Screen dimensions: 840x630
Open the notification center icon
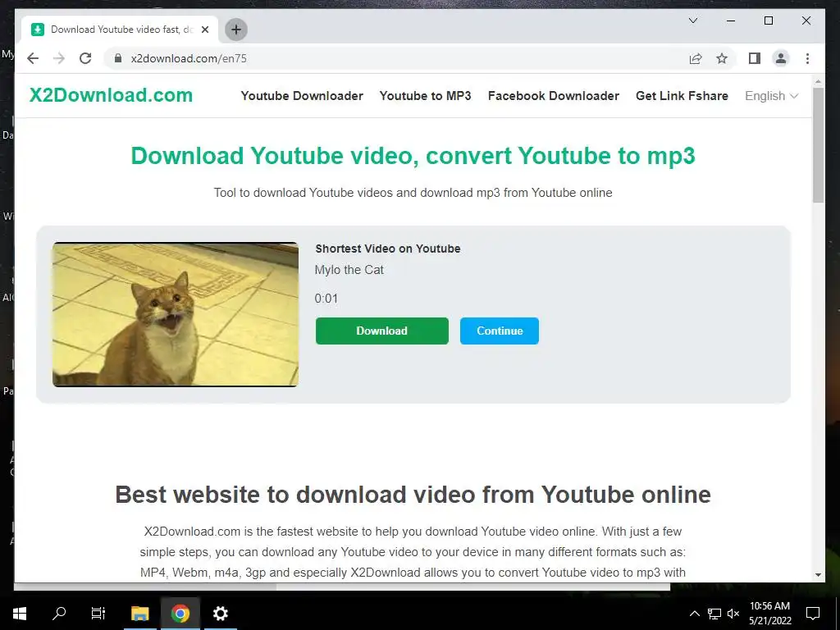coord(813,614)
